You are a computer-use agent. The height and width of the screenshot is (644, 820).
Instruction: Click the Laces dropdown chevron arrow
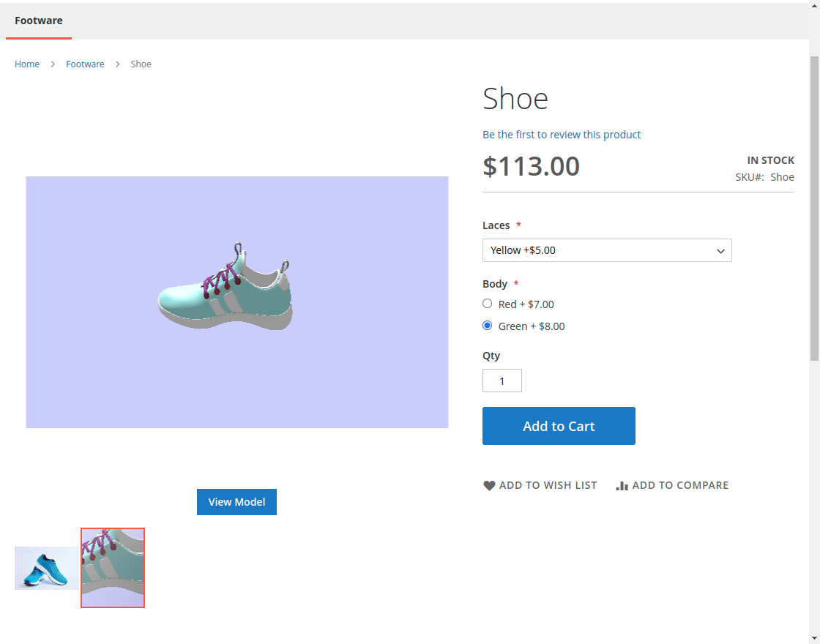coord(720,250)
